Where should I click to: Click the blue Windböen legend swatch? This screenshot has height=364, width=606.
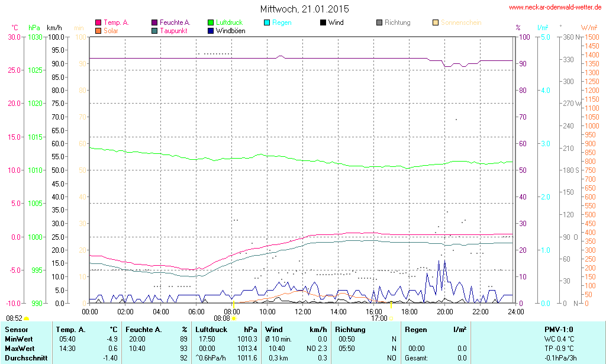pos(211,30)
